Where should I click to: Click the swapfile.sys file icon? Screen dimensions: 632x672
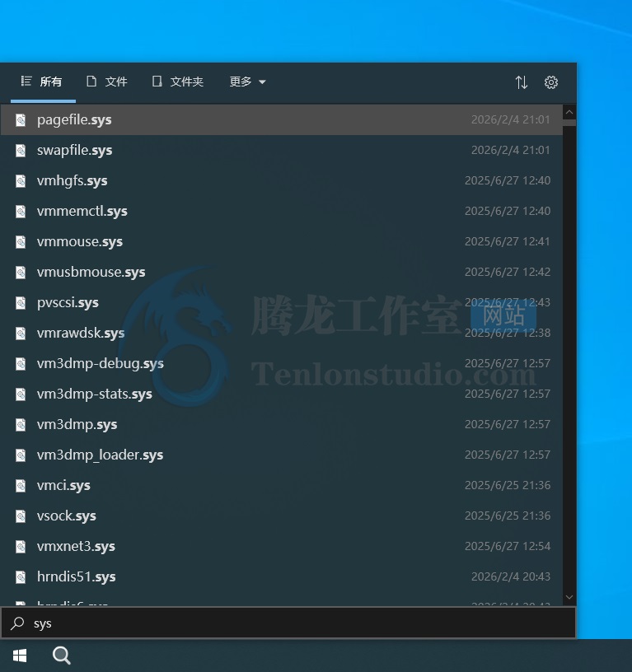(x=21, y=151)
